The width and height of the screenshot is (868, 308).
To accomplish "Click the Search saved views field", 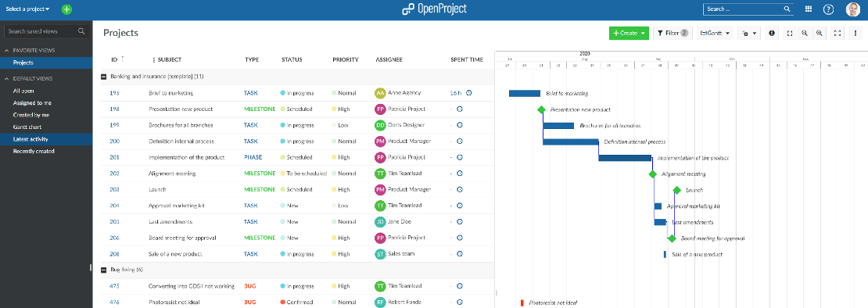I will pyautogui.click(x=46, y=31).
